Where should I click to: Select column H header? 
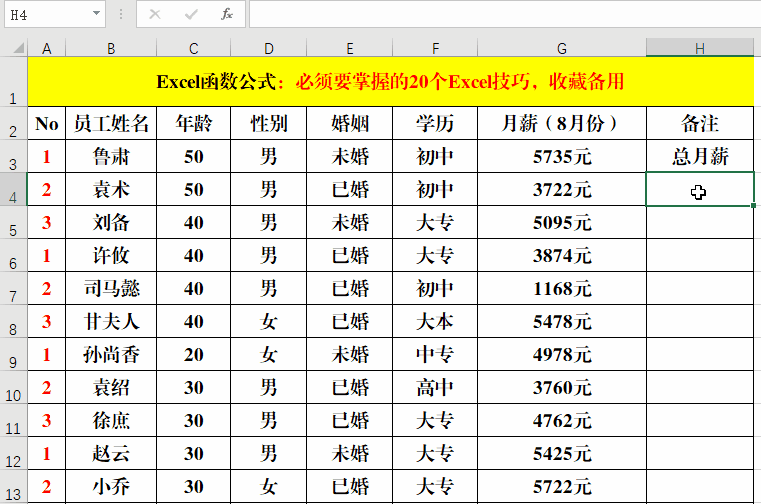tap(700, 49)
